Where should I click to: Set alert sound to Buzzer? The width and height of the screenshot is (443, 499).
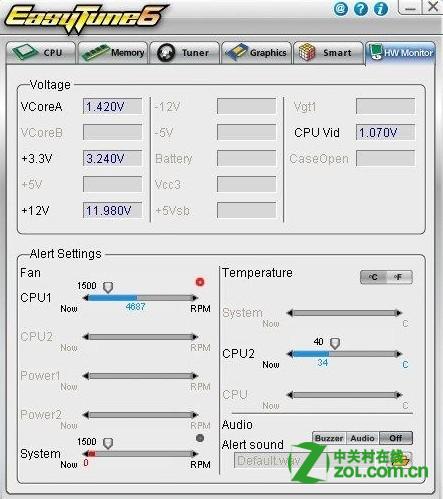pos(329,438)
